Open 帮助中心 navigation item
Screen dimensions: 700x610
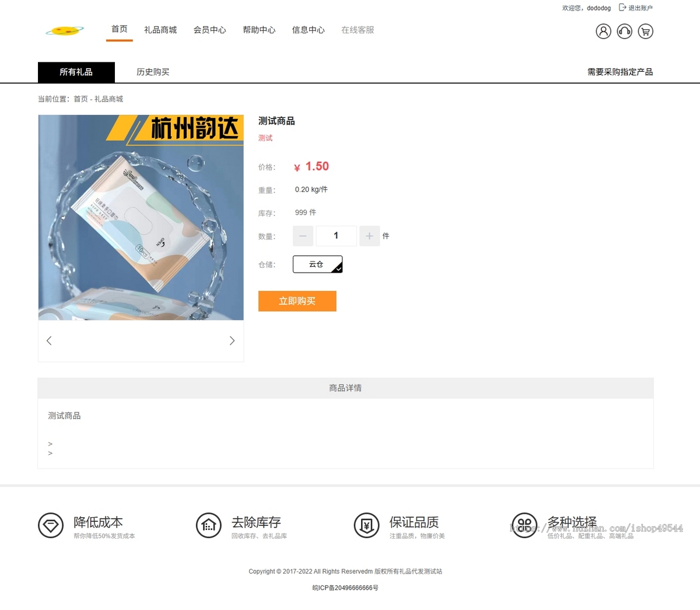[x=259, y=30]
